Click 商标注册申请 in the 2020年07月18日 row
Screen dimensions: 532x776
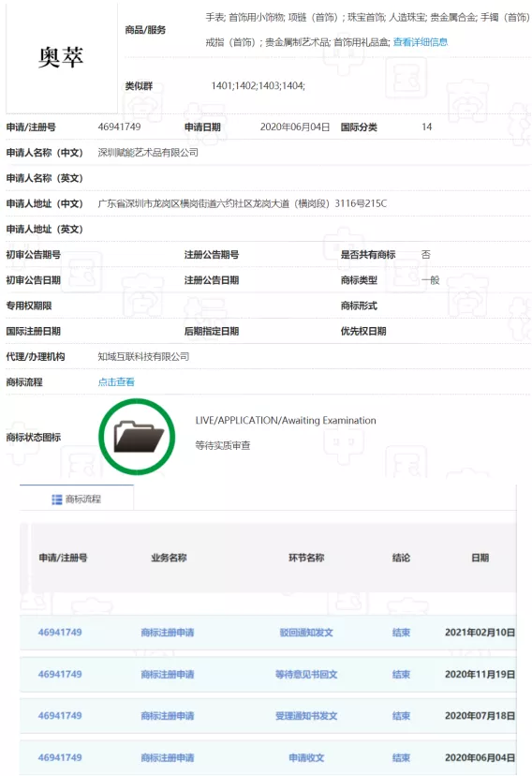click(x=168, y=716)
